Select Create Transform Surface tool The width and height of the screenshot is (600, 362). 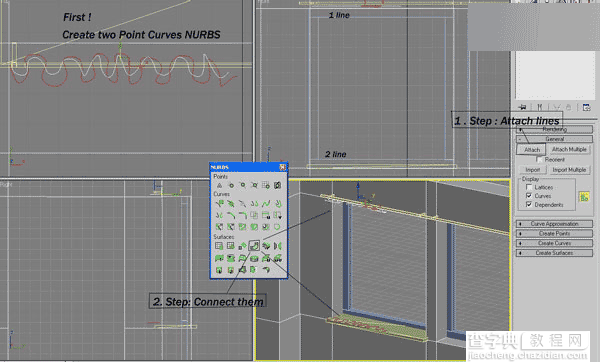pos(243,246)
